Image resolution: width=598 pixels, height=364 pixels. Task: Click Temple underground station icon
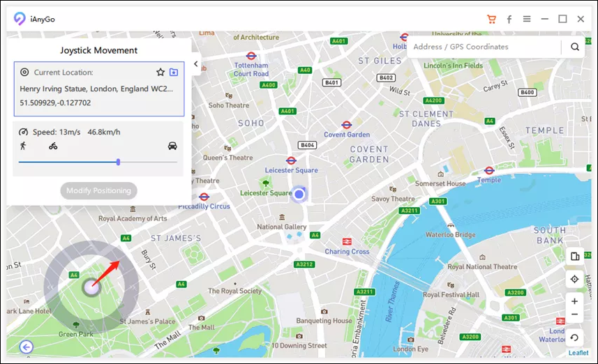pyautogui.click(x=489, y=170)
